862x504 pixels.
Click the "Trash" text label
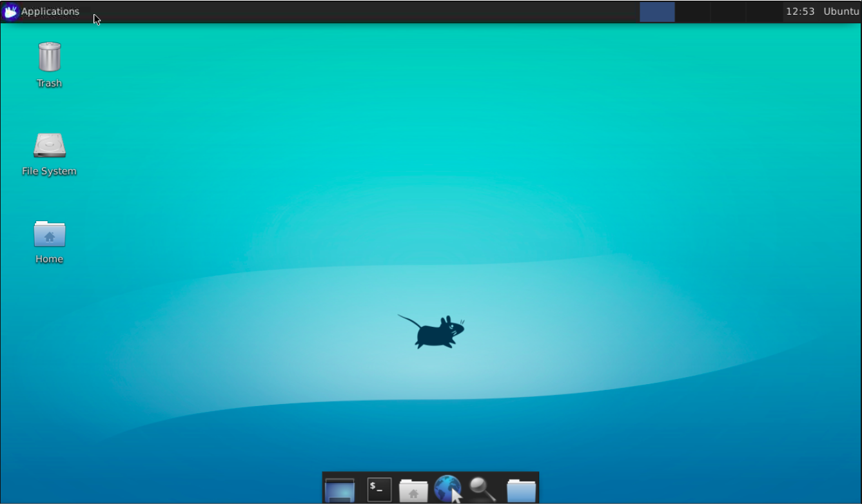click(49, 83)
